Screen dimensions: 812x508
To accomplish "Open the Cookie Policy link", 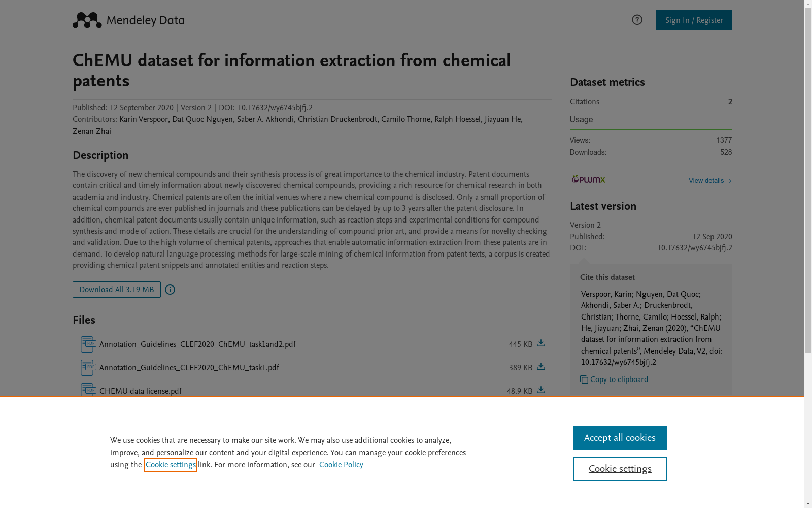I will coord(341,465).
